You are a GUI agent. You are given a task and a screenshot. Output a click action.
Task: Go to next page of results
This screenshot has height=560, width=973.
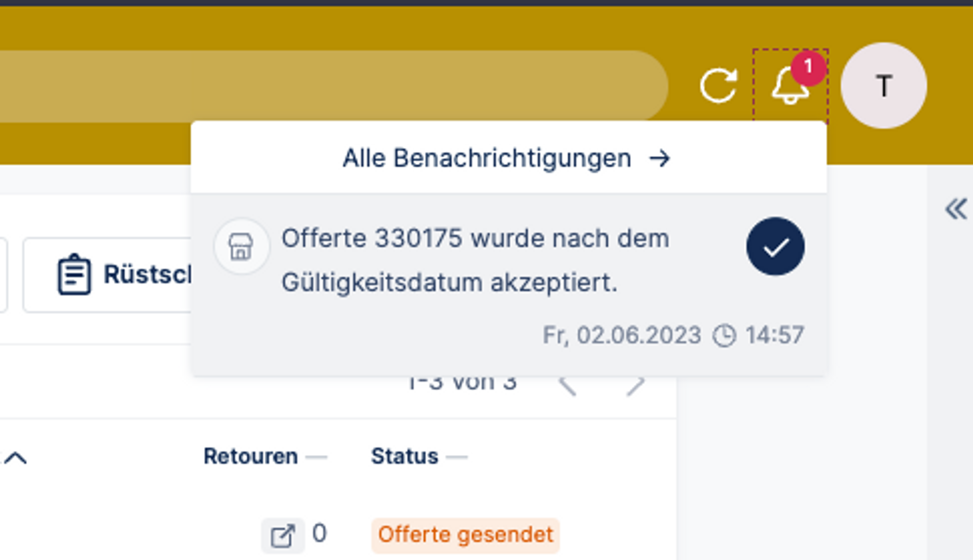click(635, 386)
